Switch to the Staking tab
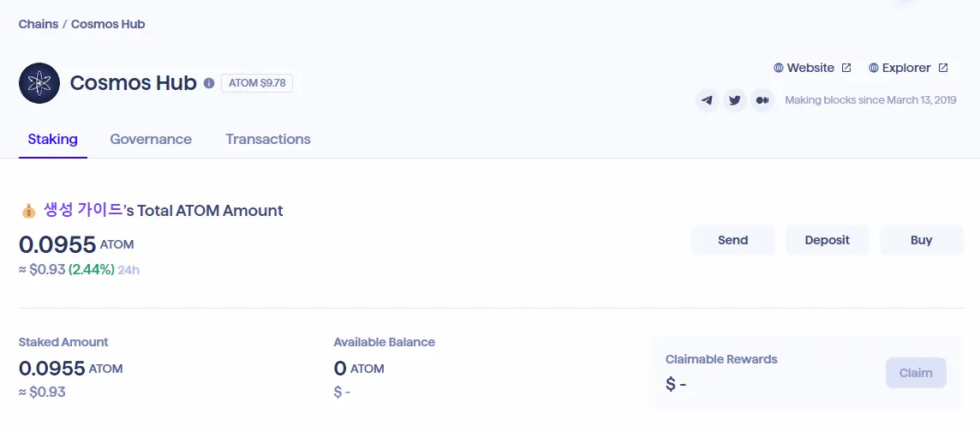The image size is (980, 432). pos(52,139)
